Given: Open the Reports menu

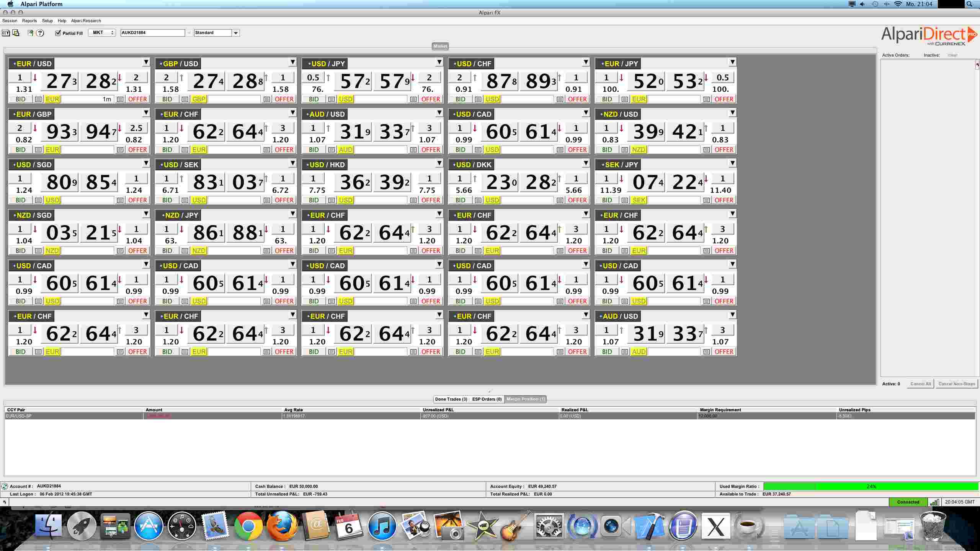Looking at the screenshot, I should pos(29,21).
